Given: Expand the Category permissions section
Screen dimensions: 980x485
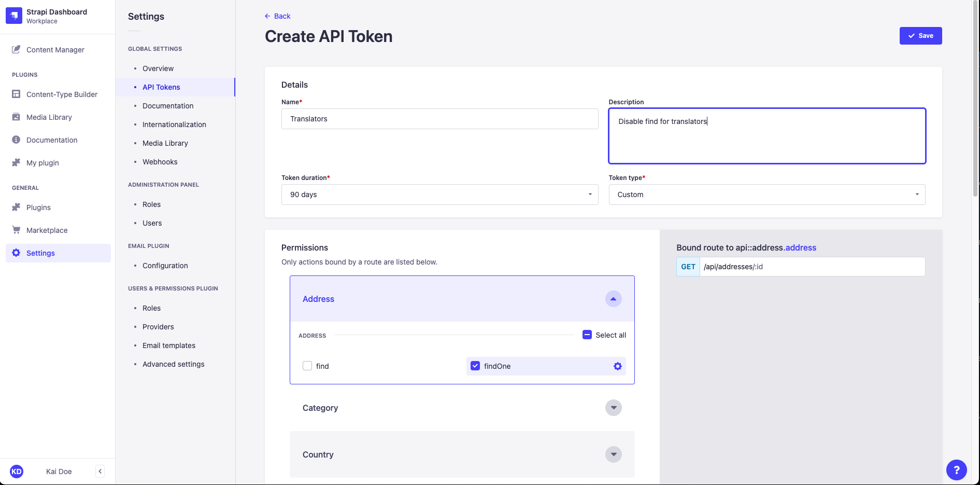Looking at the screenshot, I should click(x=613, y=408).
